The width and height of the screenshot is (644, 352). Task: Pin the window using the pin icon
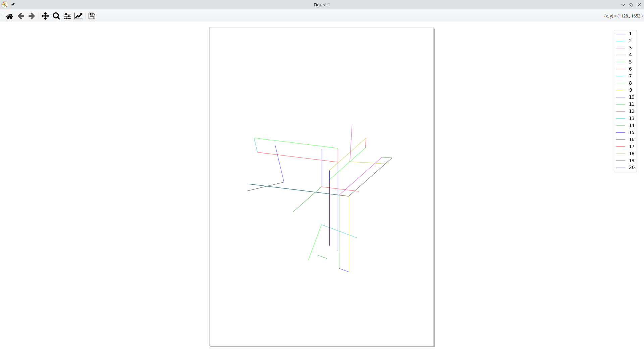(x=13, y=5)
